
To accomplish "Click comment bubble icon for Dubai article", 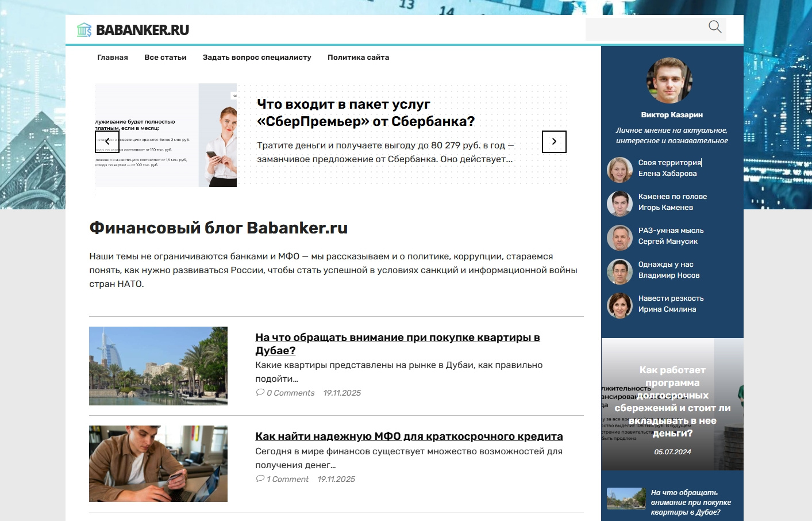I will [260, 392].
